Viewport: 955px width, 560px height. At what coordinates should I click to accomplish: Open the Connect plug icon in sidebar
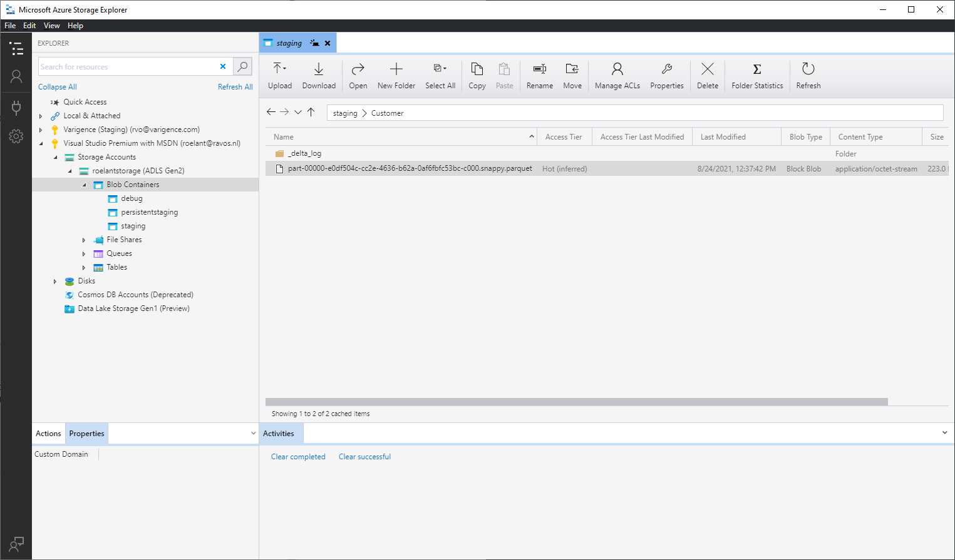click(x=16, y=107)
